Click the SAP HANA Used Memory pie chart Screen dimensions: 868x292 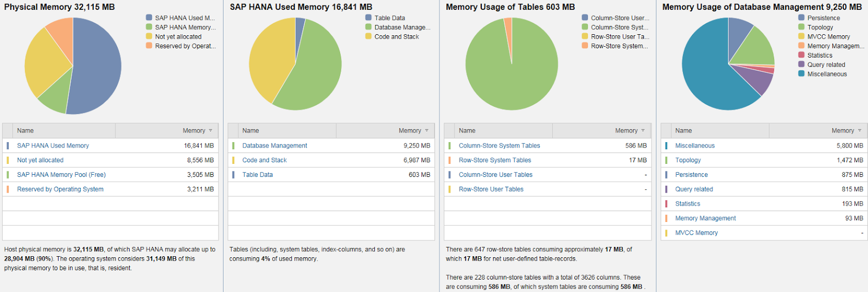(295, 64)
